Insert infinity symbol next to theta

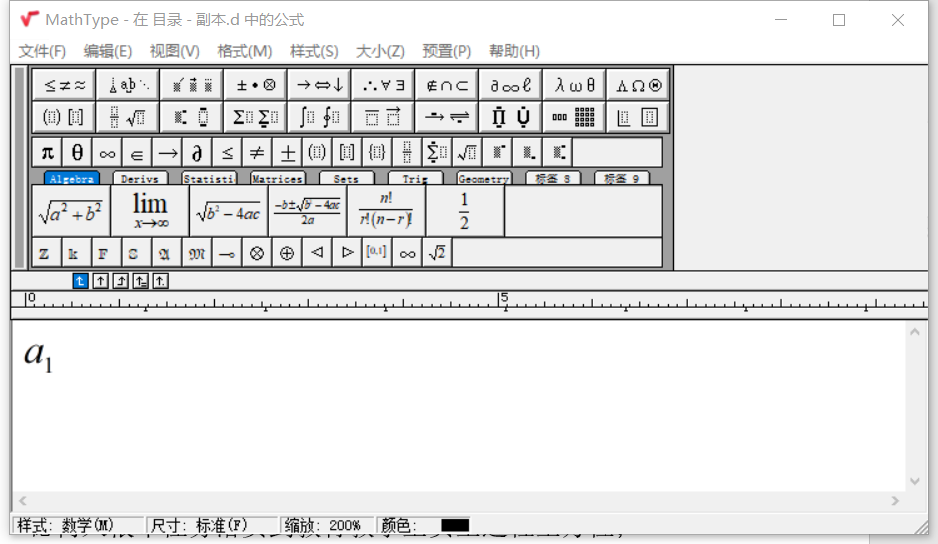click(107, 153)
